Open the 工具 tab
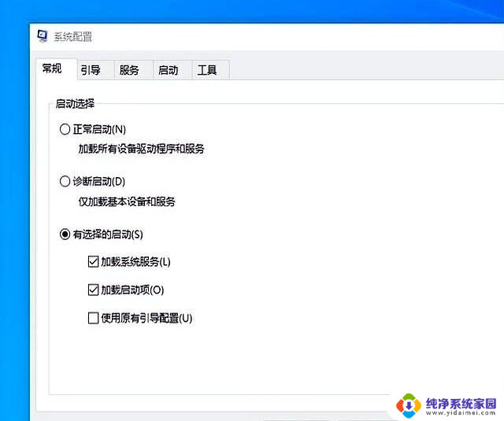Viewport: 504px width, 421px height. (x=210, y=70)
